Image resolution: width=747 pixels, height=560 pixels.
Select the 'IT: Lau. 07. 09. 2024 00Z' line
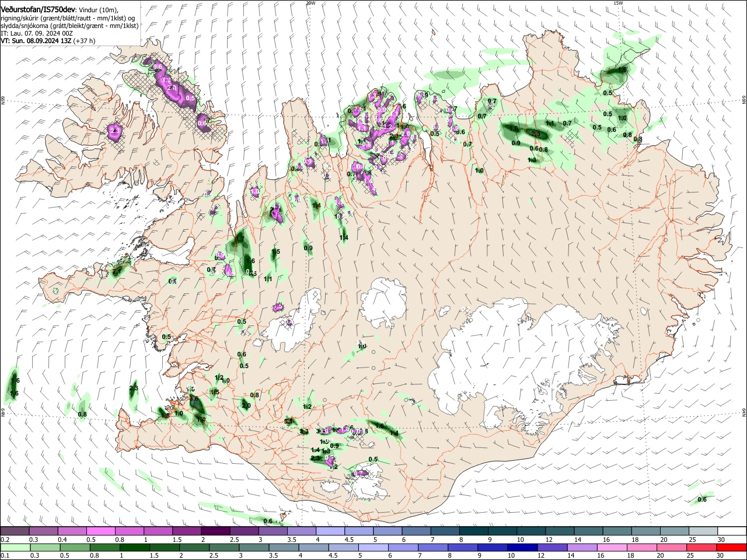tap(37, 33)
